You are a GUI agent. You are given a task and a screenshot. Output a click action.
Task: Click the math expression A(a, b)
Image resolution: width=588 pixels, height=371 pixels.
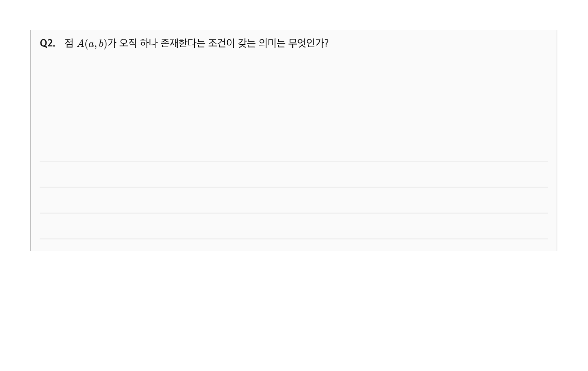click(92, 44)
